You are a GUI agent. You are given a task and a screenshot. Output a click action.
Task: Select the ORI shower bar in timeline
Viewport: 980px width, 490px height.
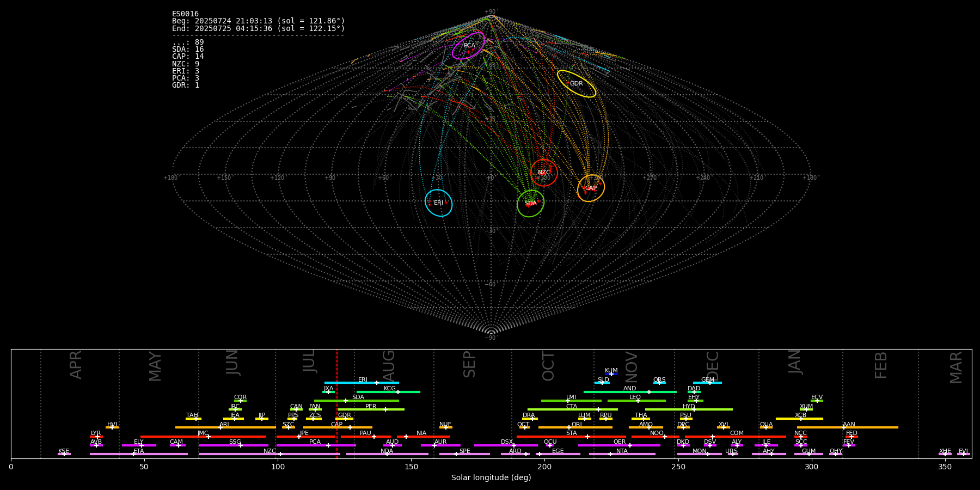pyautogui.click(x=575, y=427)
